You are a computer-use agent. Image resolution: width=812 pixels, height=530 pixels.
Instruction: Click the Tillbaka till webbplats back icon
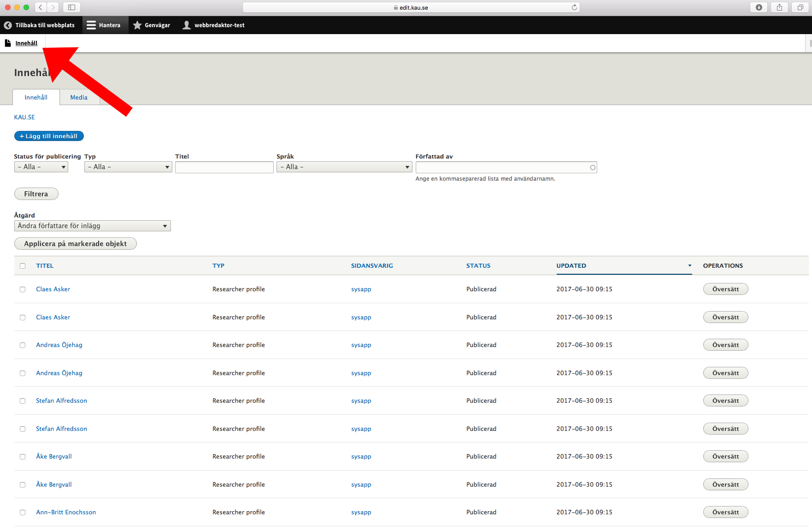[x=8, y=25]
